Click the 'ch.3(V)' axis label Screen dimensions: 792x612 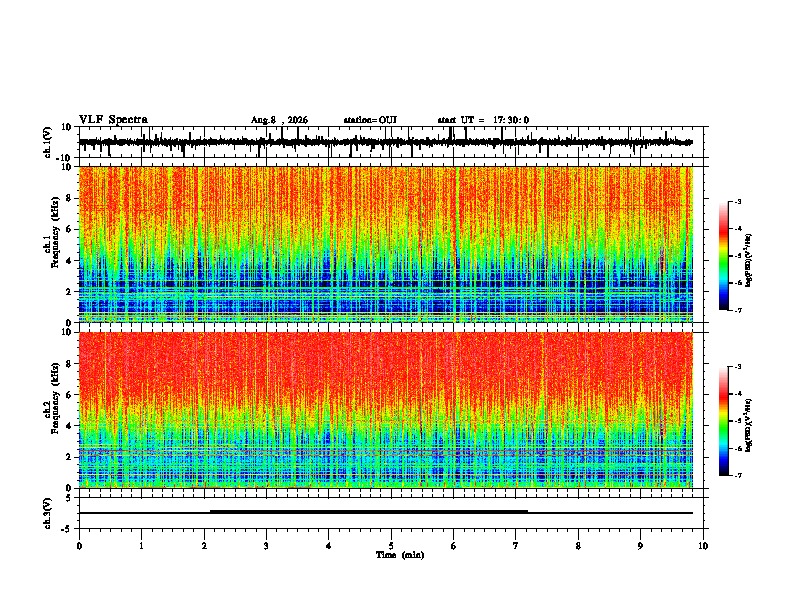click(x=48, y=513)
